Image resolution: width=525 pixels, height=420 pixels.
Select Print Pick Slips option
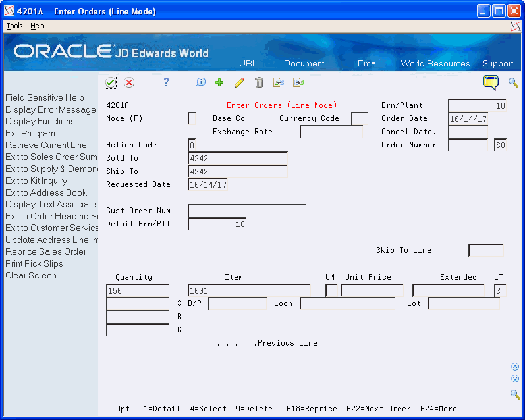(34, 264)
